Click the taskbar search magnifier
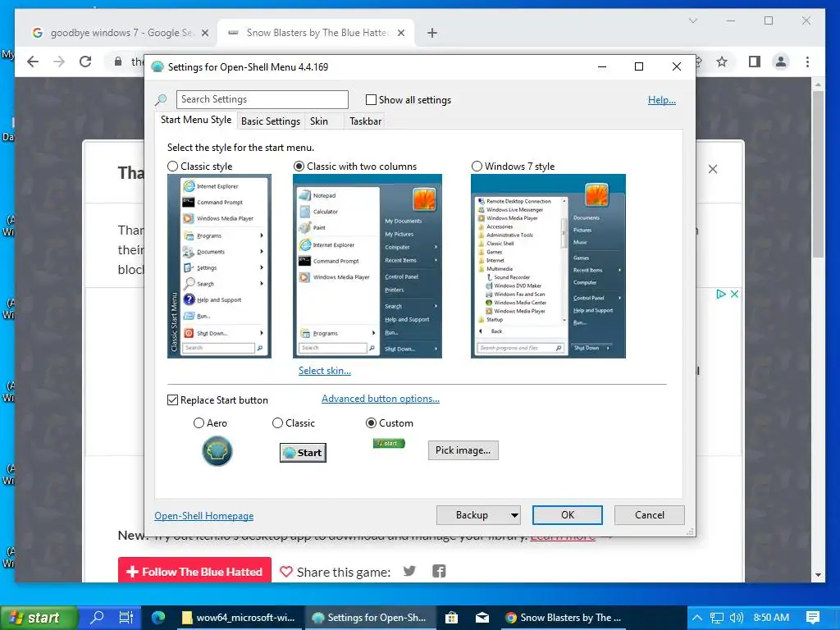Image resolution: width=840 pixels, height=630 pixels. click(98, 617)
